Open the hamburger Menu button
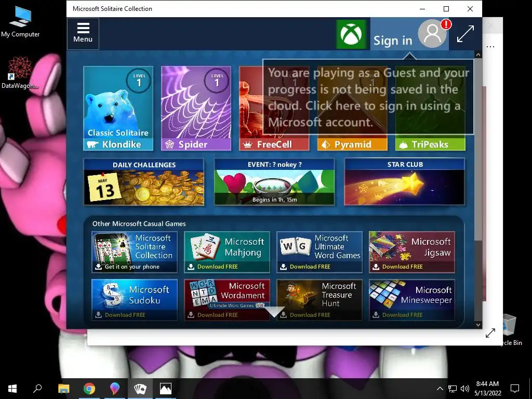 click(x=83, y=34)
